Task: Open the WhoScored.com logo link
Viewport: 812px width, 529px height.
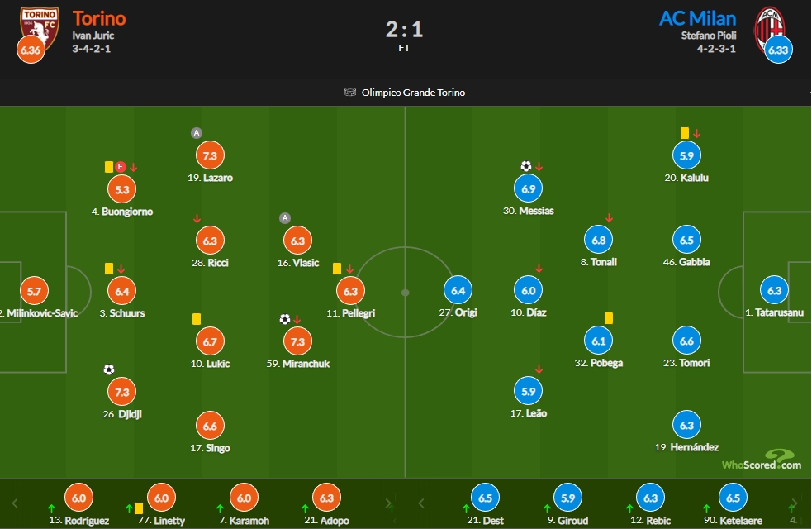Action: point(762,460)
